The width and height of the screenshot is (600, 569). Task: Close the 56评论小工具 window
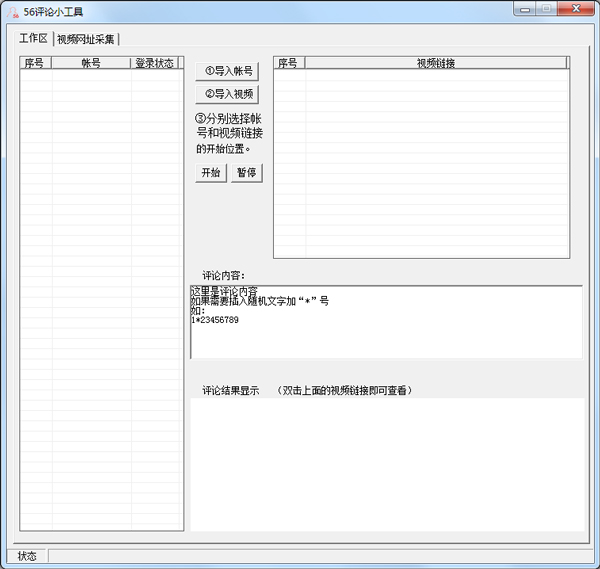577,9
